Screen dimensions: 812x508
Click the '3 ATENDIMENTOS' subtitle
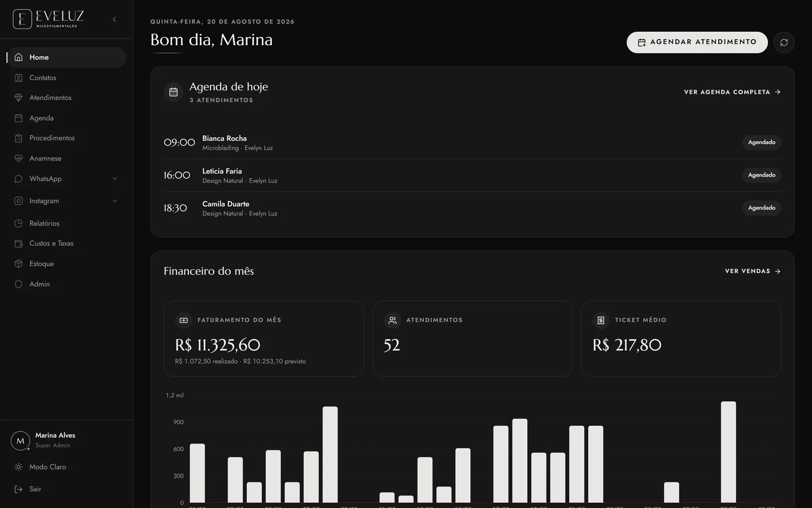tap(221, 101)
